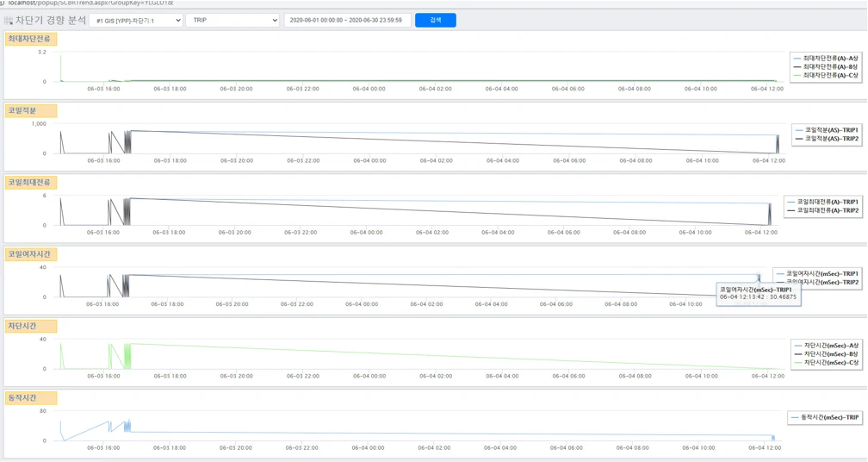Click the 동작시간 section header label

point(31,397)
